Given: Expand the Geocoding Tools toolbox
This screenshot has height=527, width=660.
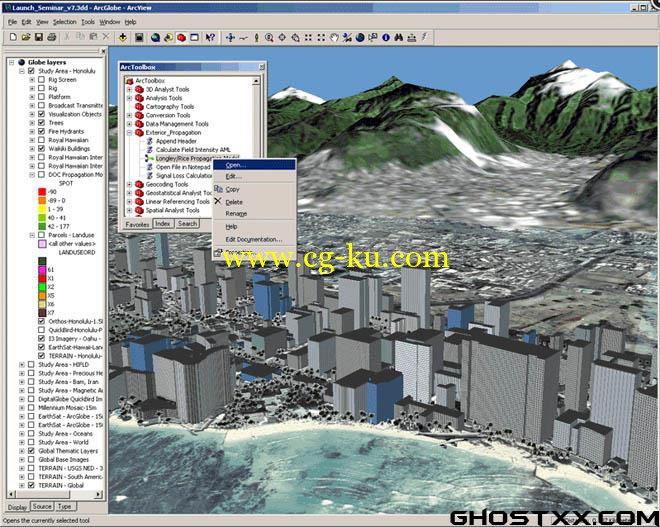Looking at the screenshot, I should point(130,184).
